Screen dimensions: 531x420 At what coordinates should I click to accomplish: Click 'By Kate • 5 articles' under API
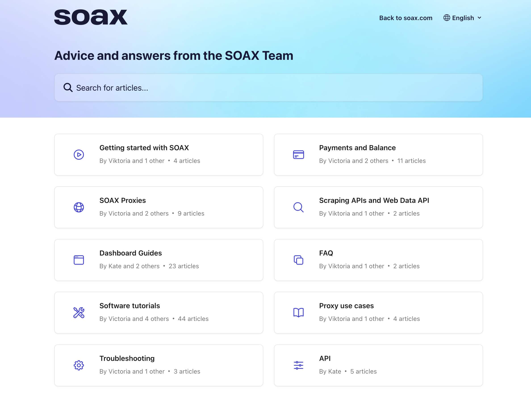[x=348, y=371]
